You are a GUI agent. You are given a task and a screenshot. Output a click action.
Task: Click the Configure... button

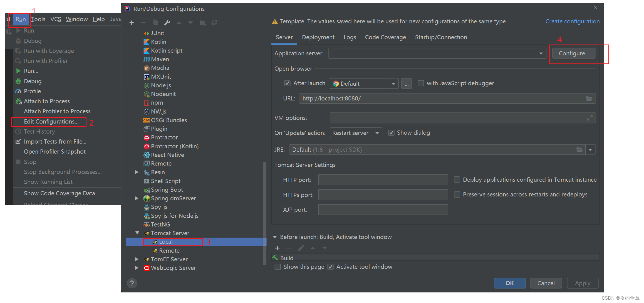[x=574, y=53]
